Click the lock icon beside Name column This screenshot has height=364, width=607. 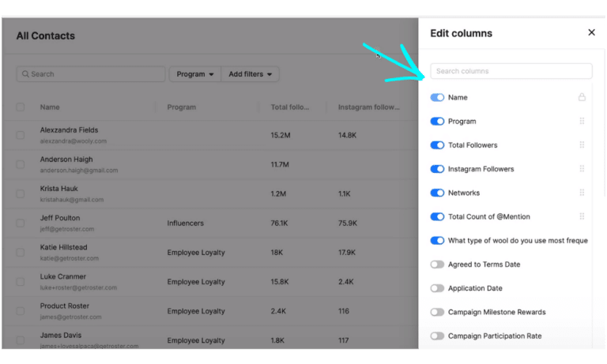(582, 98)
